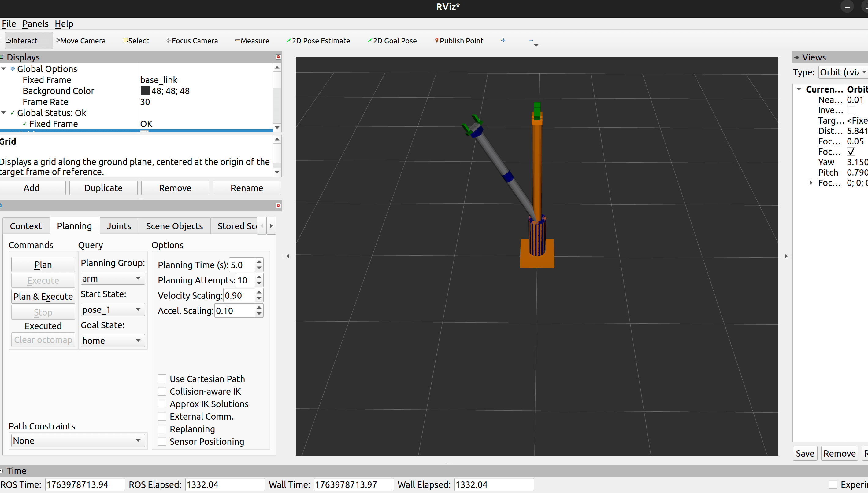Choose the Publish Point tool
Viewport: 868px width, 493px height.
(x=459, y=41)
